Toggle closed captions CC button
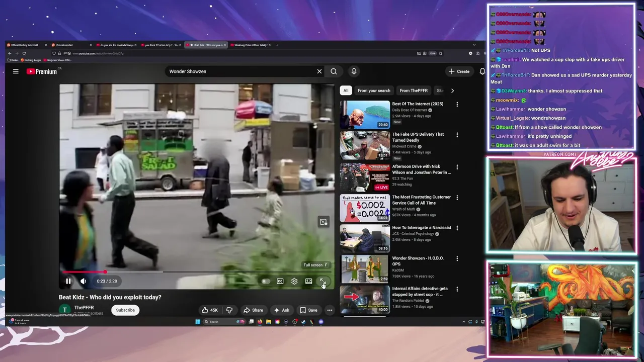 point(280,281)
